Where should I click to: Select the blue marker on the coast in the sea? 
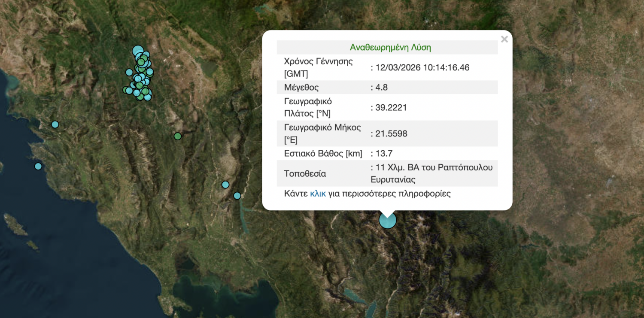click(38, 166)
